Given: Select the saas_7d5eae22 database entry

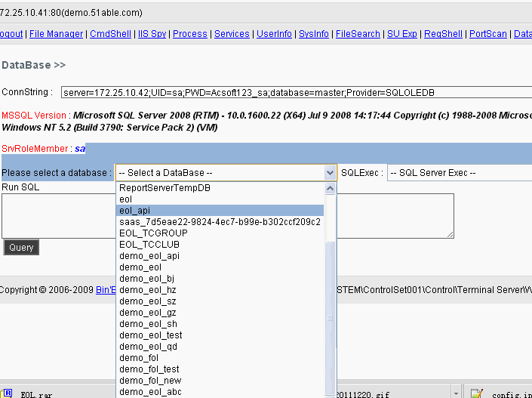Looking at the screenshot, I should 220,222.
